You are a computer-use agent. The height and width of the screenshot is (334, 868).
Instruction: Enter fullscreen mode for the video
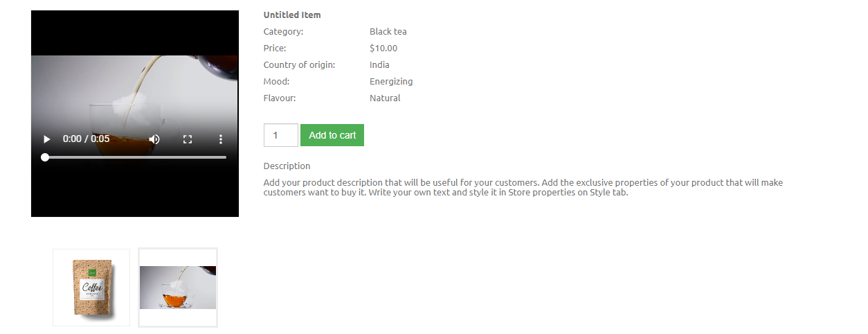pos(188,139)
